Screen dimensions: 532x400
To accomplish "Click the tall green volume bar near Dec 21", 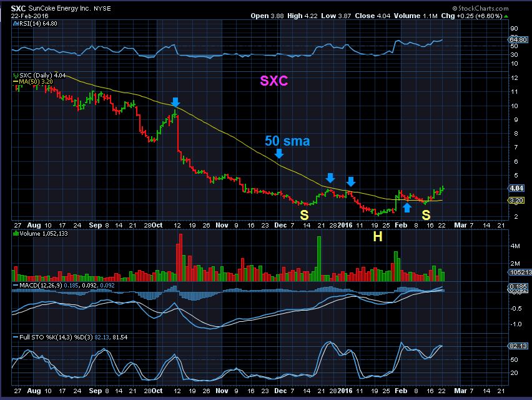I will point(319,259).
